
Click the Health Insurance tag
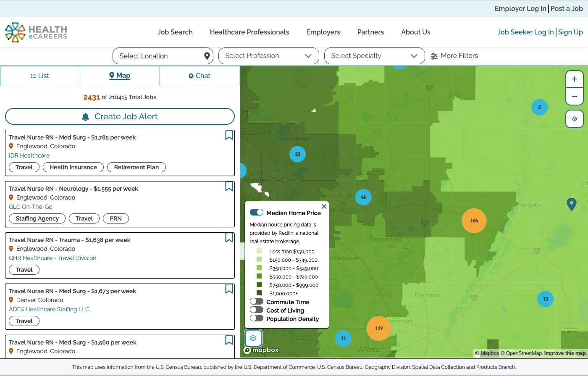(73, 167)
